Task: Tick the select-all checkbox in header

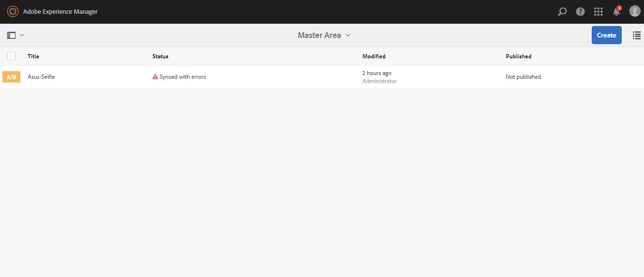Action: (11, 56)
